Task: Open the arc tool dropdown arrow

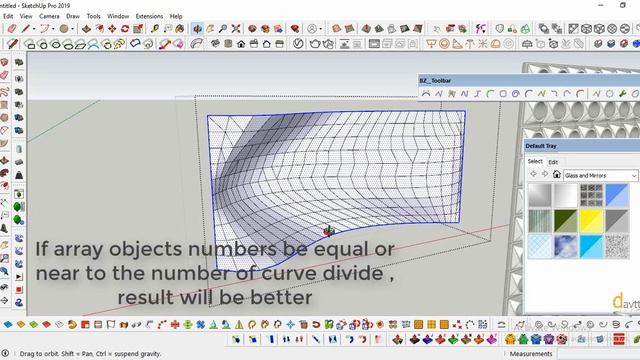Action: pos(53,29)
